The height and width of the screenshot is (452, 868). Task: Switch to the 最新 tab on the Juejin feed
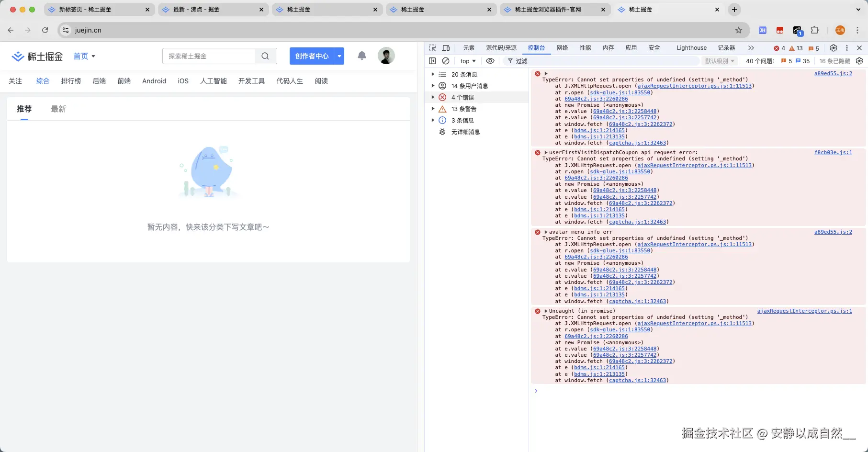[x=58, y=109]
